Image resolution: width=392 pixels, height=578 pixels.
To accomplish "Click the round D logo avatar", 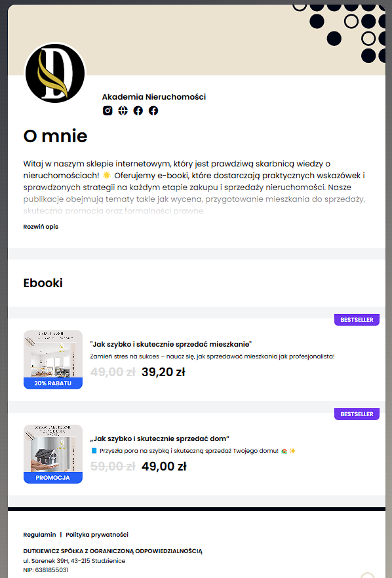I will (x=55, y=73).
